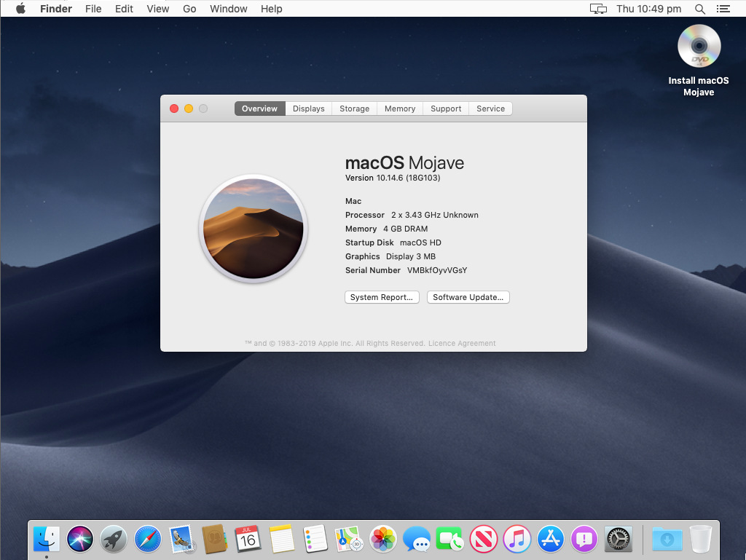Open the Go menu in menu bar

(189, 9)
